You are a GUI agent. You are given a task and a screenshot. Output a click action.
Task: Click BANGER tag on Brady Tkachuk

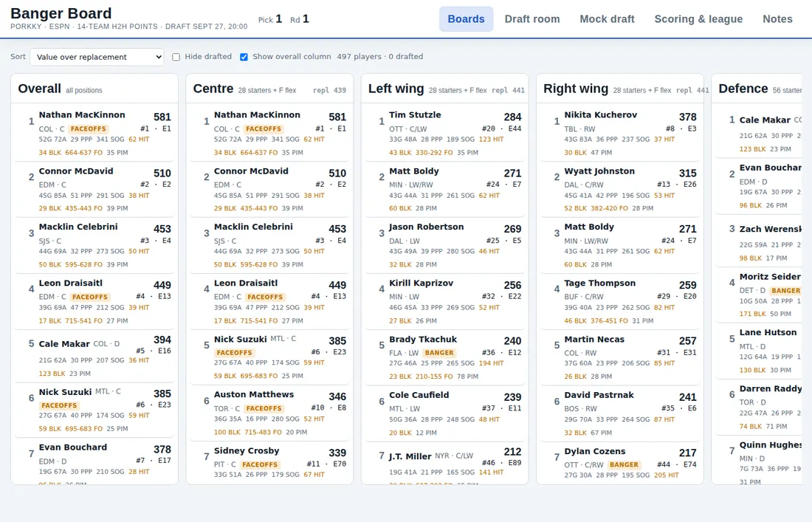[439, 353]
